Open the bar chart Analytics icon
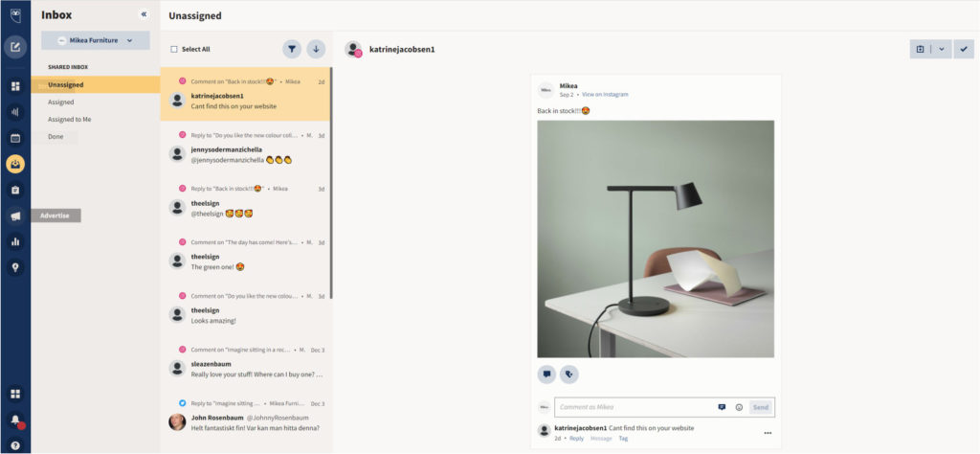Screen dimensions: 980x454 15,242
